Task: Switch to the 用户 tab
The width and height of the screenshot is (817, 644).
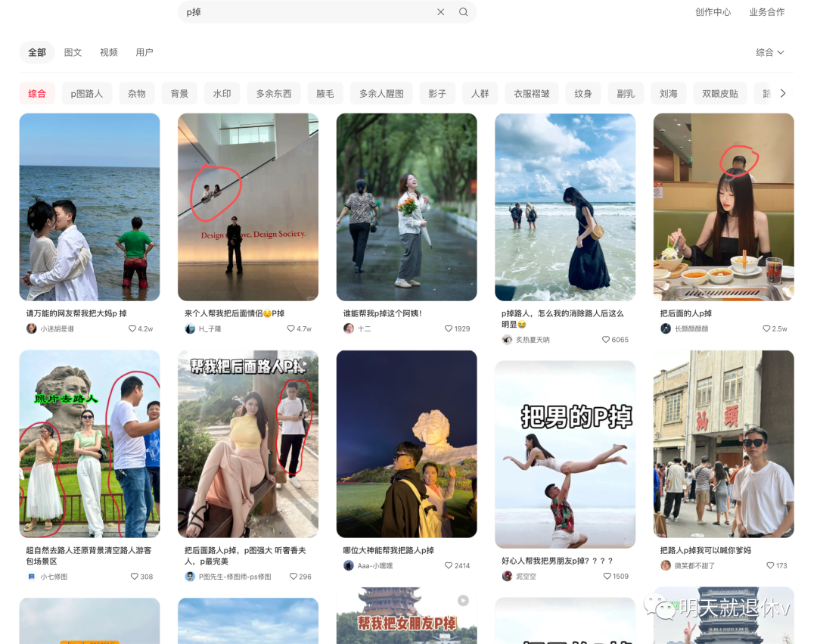Action: click(x=144, y=52)
